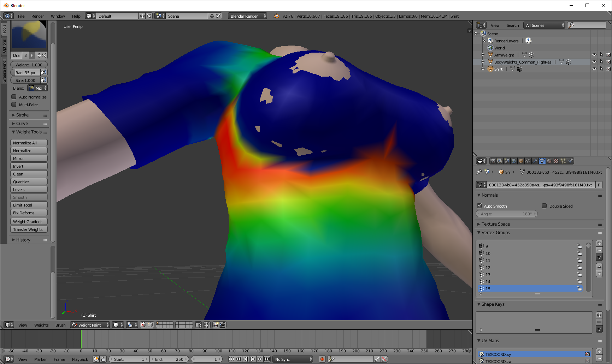Image resolution: width=612 pixels, height=364 pixels.
Task: Toggle lock on vertex group 15
Action: click(x=579, y=288)
